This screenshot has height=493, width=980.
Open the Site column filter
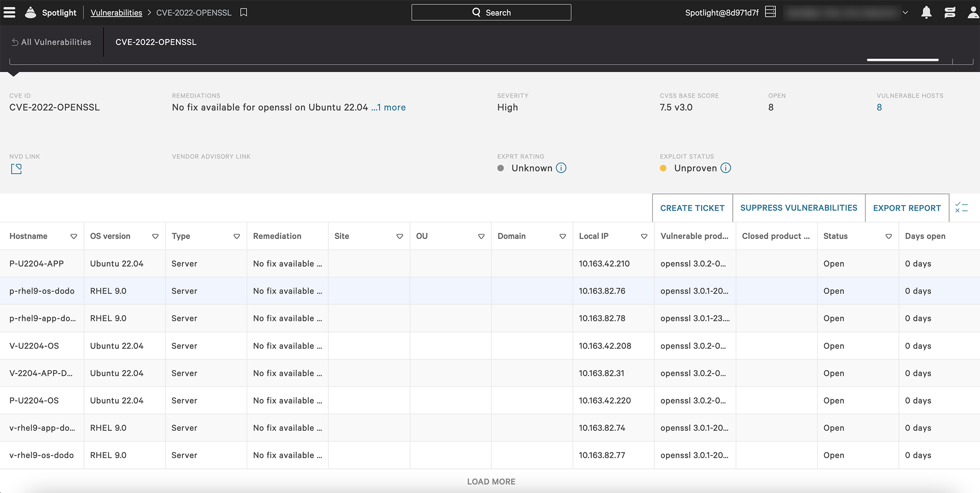[x=400, y=236]
